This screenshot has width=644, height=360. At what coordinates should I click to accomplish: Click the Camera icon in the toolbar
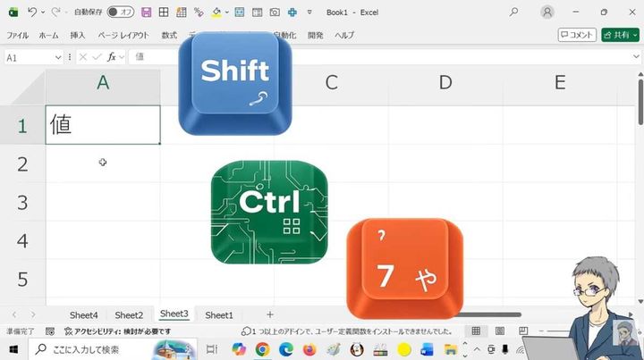[275, 13]
